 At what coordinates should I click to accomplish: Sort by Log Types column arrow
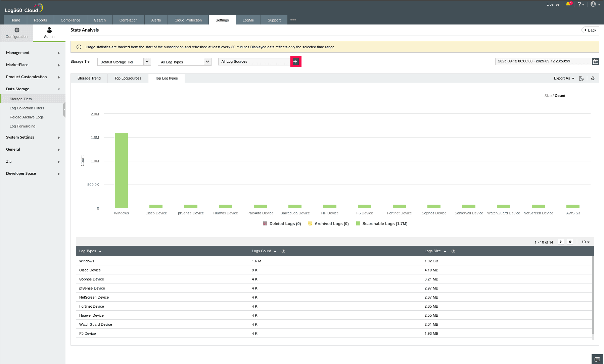tap(100, 251)
